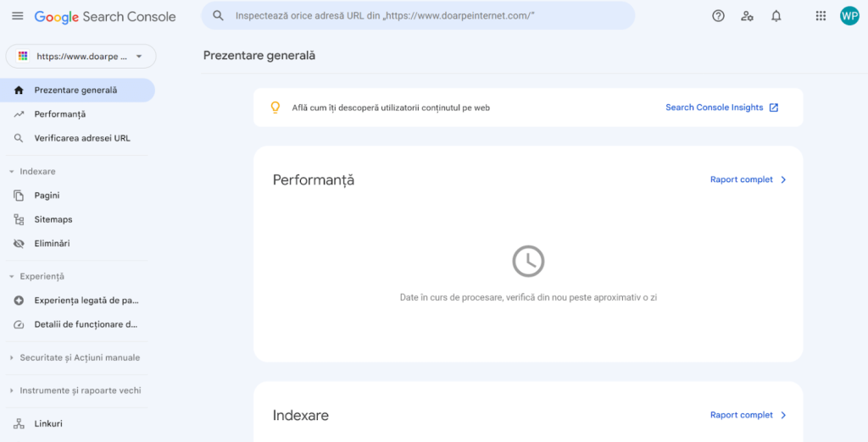The height and width of the screenshot is (442, 868).
Task: Open the notifications bell
Action: coord(776,16)
